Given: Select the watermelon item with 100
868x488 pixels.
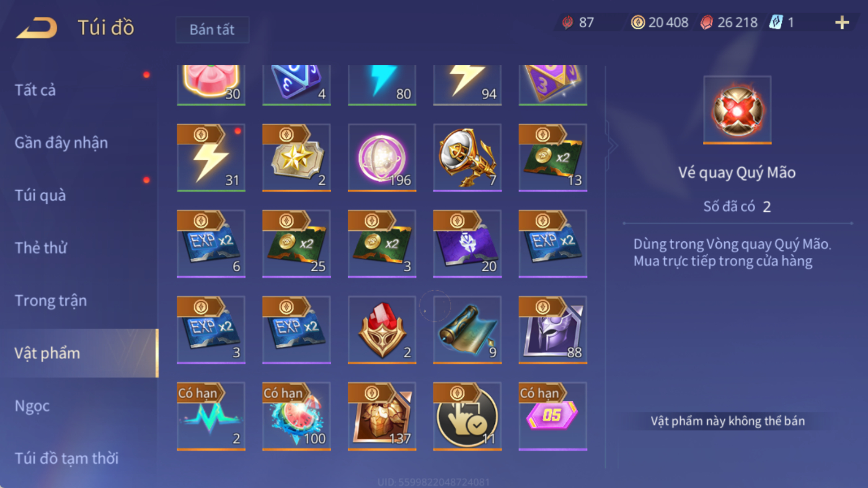Looking at the screenshot, I should [x=296, y=416].
